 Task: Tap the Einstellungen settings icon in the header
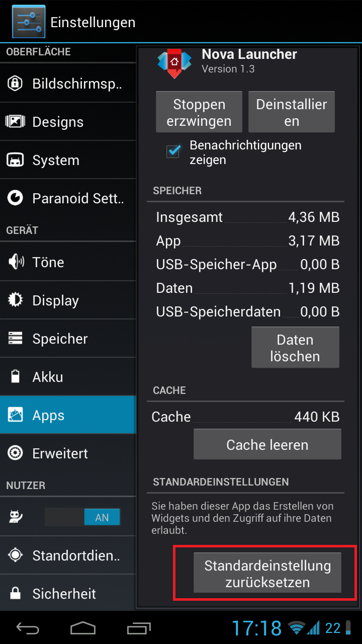(29, 22)
